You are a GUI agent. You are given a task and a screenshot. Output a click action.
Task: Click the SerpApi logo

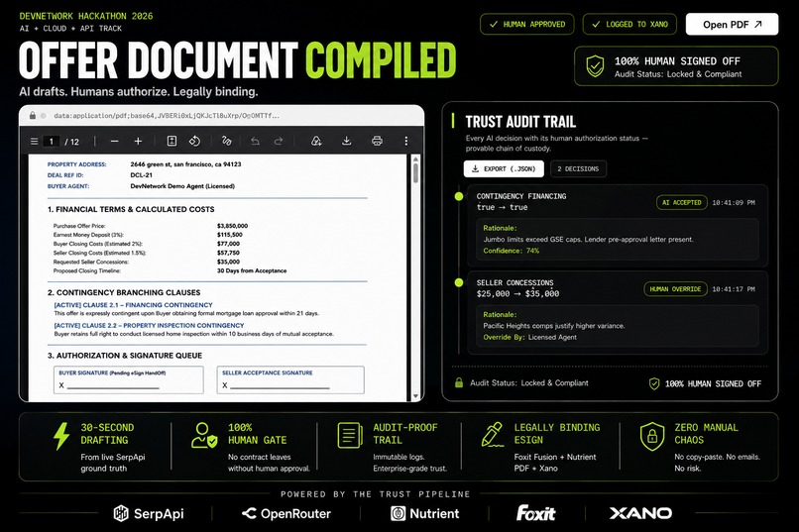click(x=149, y=514)
